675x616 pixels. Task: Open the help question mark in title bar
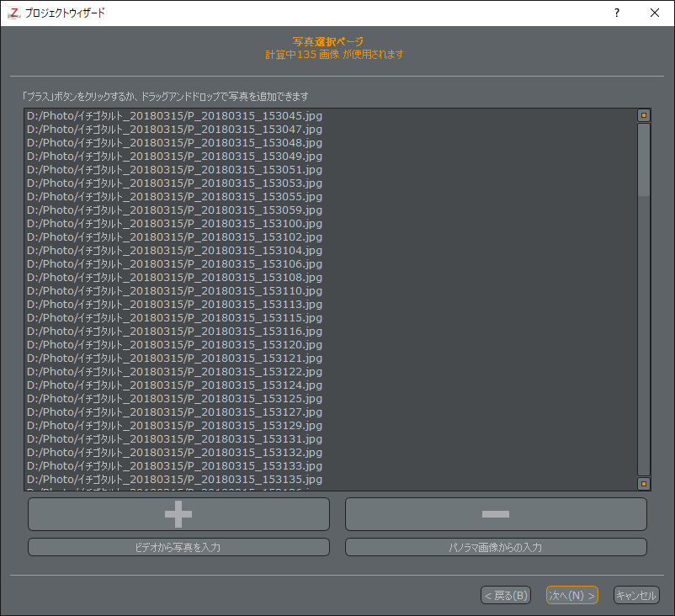pos(617,13)
